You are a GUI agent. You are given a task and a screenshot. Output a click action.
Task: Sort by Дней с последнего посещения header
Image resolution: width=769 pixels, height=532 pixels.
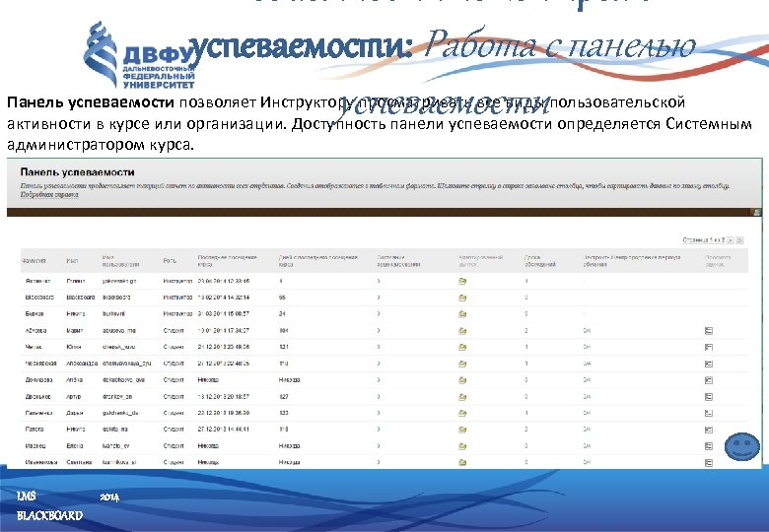tap(318, 261)
